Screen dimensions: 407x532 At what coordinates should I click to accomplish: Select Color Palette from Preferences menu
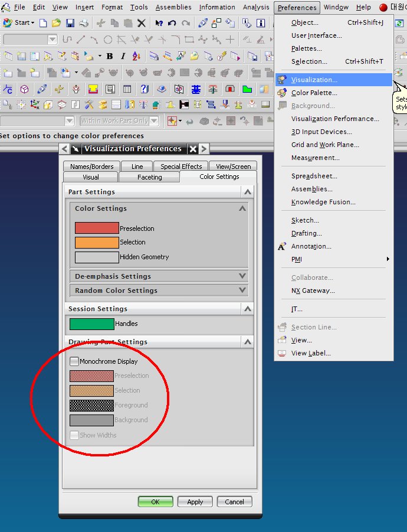[314, 93]
